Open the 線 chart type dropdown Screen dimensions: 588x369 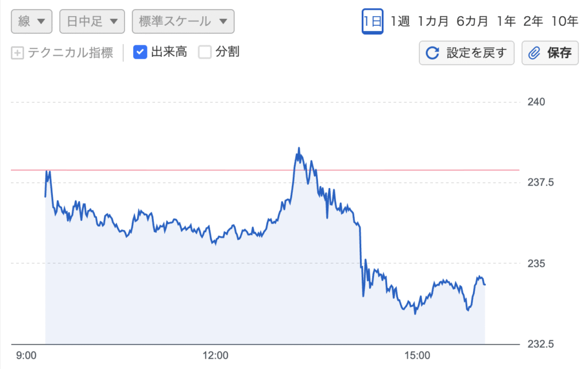coord(32,21)
